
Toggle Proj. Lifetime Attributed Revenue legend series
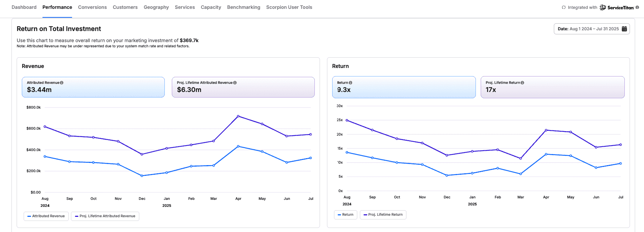(105, 216)
